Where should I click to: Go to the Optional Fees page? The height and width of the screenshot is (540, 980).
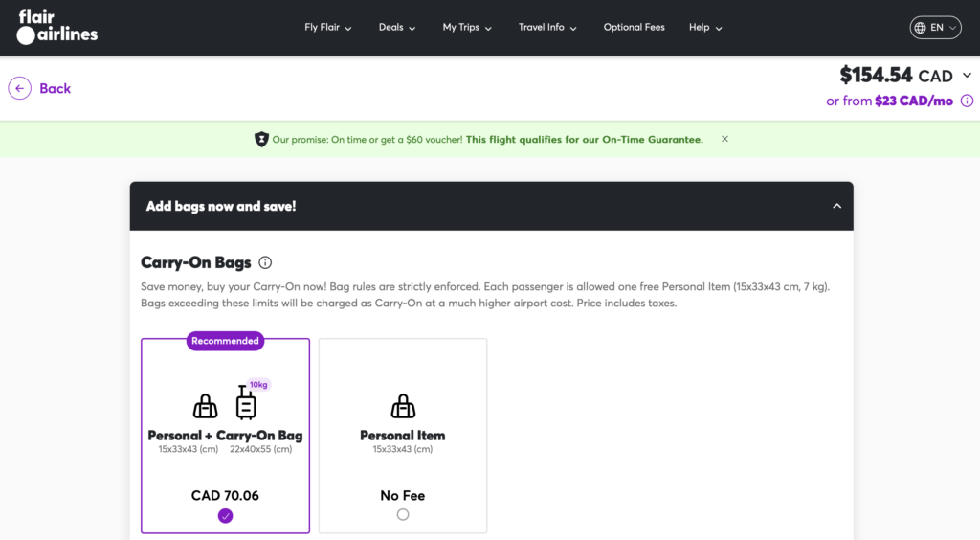coord(634,28)
